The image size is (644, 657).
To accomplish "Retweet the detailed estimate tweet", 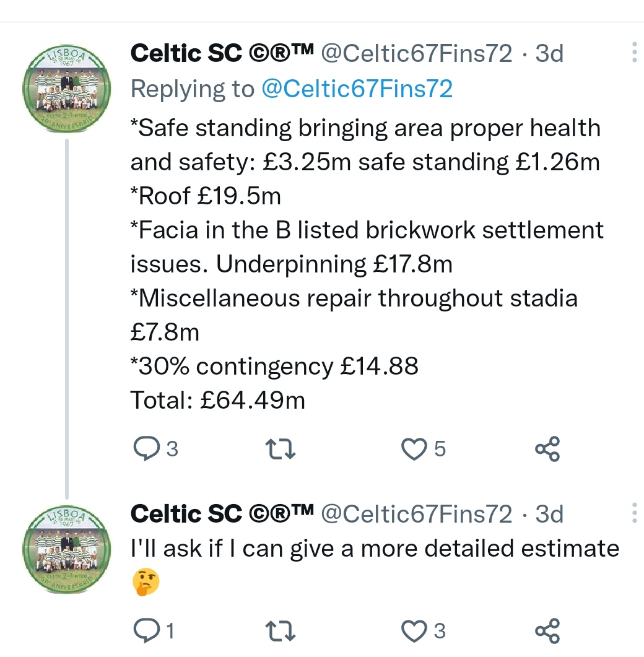I will coord(280,631).
